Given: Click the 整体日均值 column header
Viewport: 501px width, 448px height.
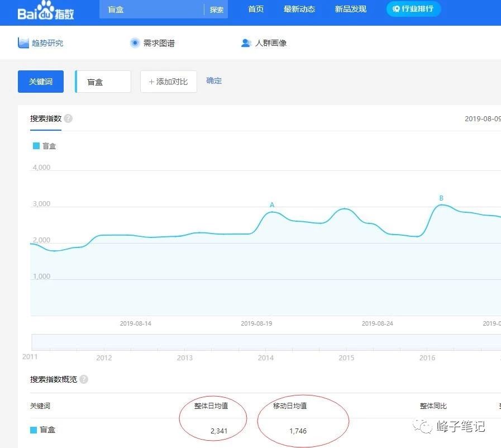Looking at the screenshot, I should (x=211, y=406).
